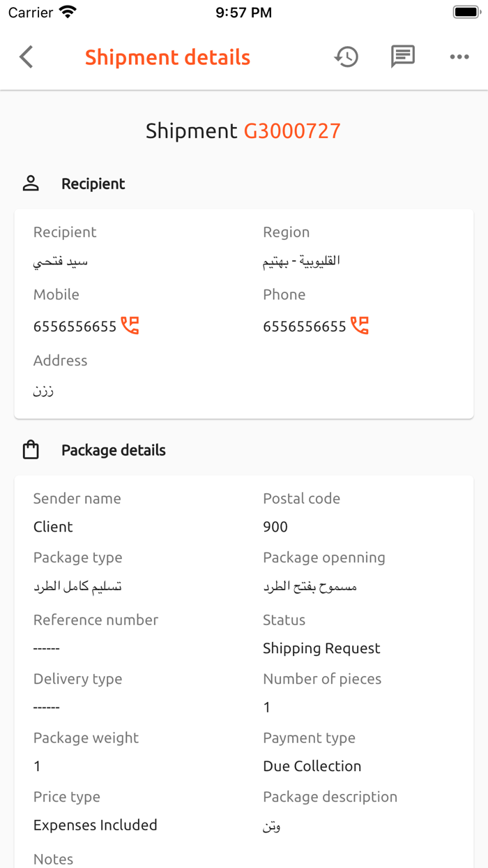This screenshot has width=488, height=868.
Task: Tap the Package details bag icon
Action: (31, 450)
